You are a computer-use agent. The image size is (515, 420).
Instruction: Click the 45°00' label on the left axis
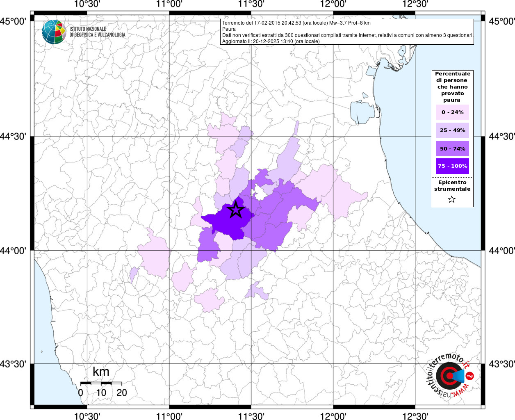[x=15, y=21]
